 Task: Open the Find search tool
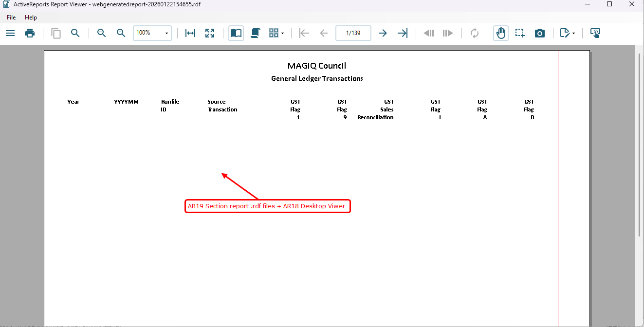click(75, 33)
